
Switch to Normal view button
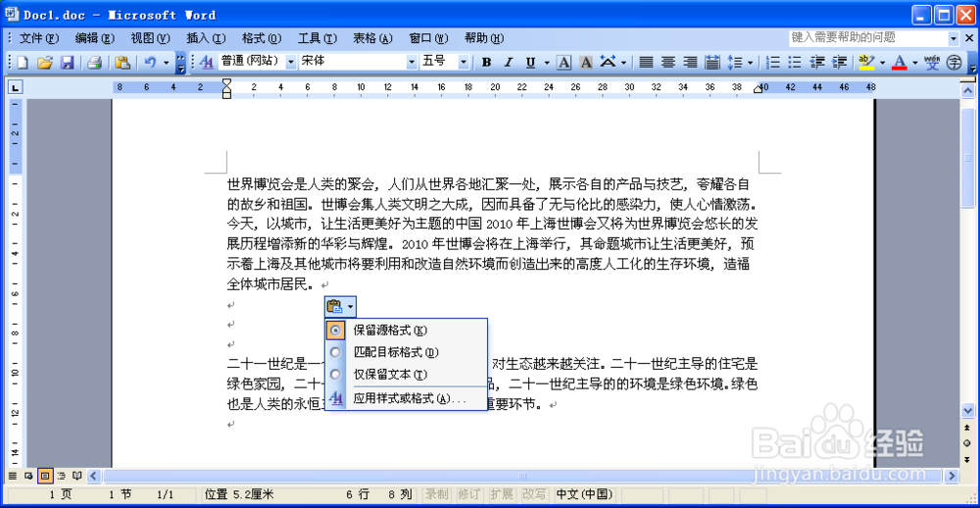pyautogui.click(x=12, y=476)
